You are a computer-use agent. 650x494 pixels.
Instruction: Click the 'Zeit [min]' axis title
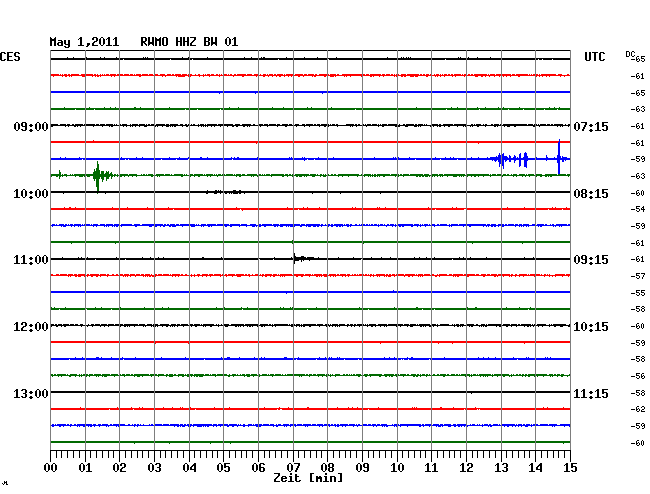pos(308,478)
